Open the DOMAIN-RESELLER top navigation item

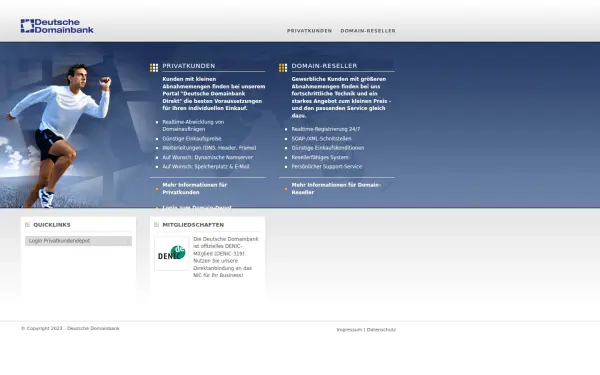pos(368,31)
